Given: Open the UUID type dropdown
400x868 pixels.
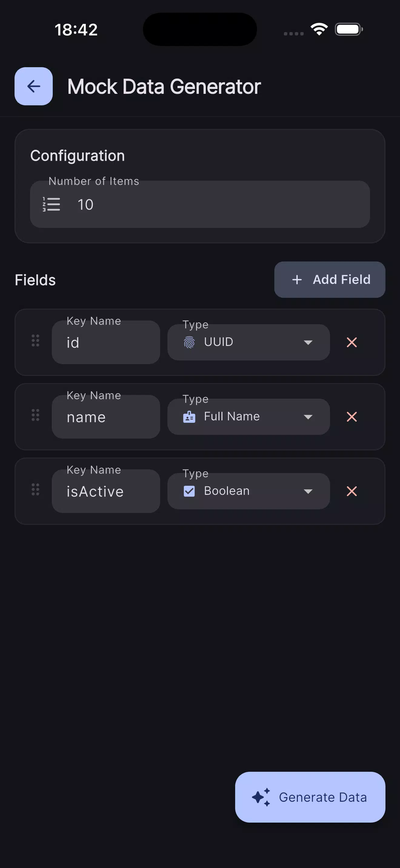Looking at the screenshot, I should click(x=248, y=342).
